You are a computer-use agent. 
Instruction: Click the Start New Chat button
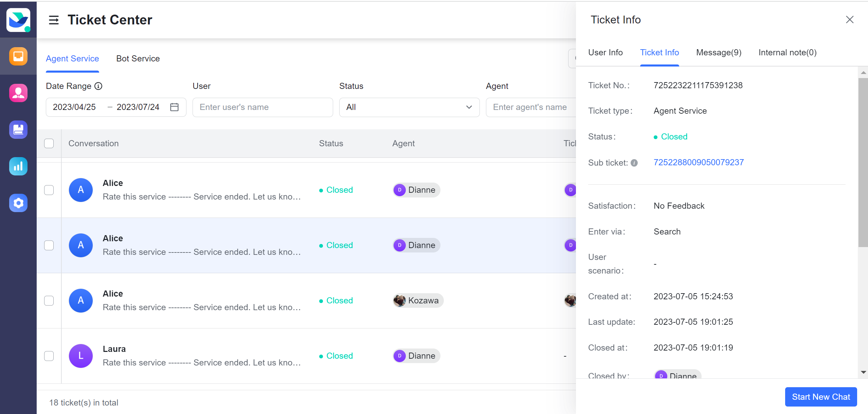[821, 396]
